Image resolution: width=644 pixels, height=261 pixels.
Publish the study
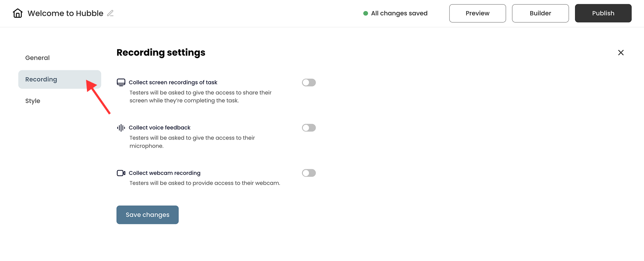pos(603,13)
